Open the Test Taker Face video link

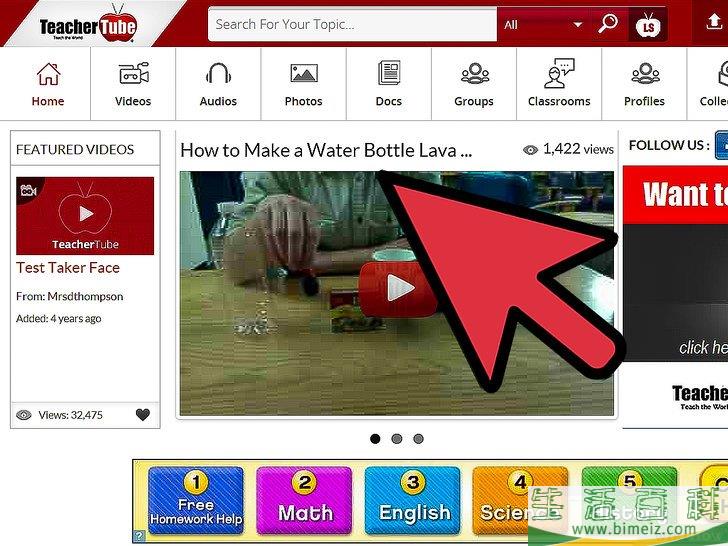68,267
